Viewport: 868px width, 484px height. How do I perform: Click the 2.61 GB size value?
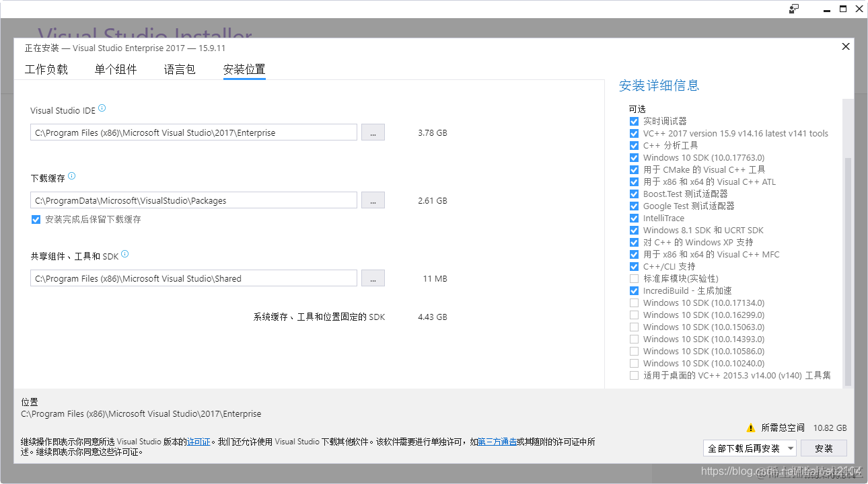(432, 200)
